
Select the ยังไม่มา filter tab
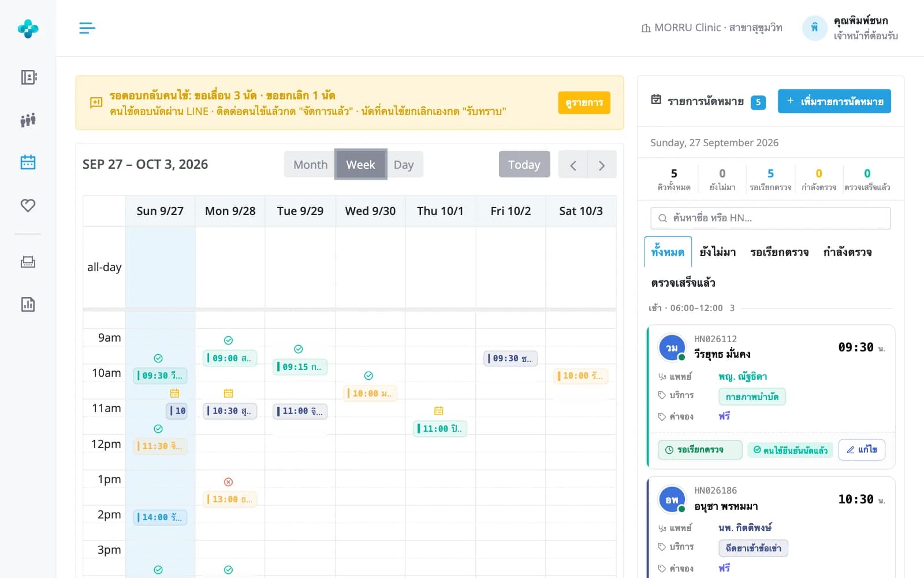pyautogui.click(x=717, y=252)
